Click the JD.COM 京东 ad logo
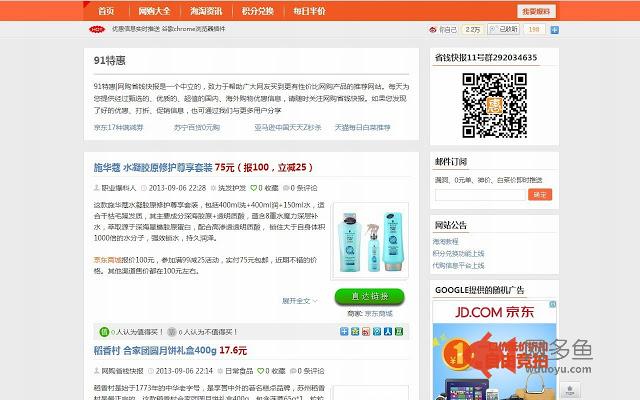 [494, 312]
